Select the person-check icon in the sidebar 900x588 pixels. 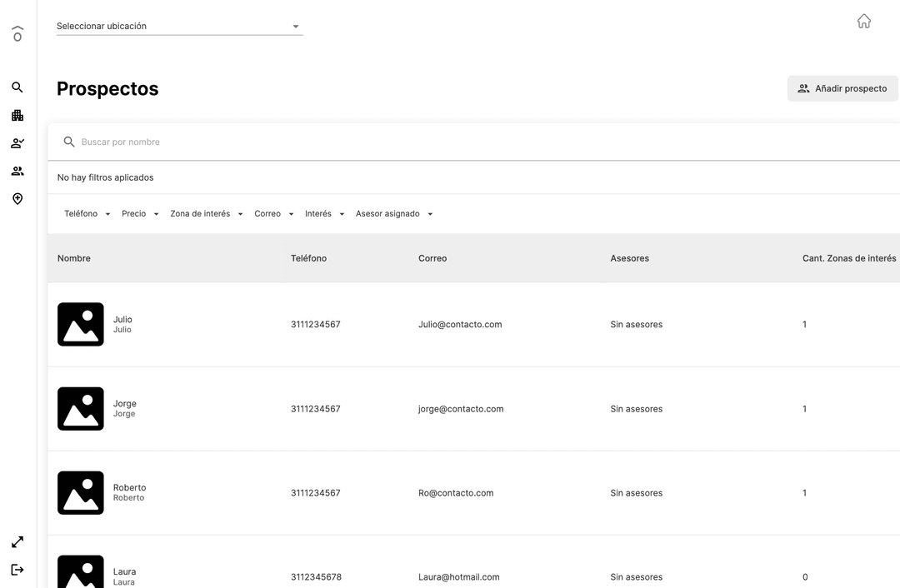(x=17, y=143)
